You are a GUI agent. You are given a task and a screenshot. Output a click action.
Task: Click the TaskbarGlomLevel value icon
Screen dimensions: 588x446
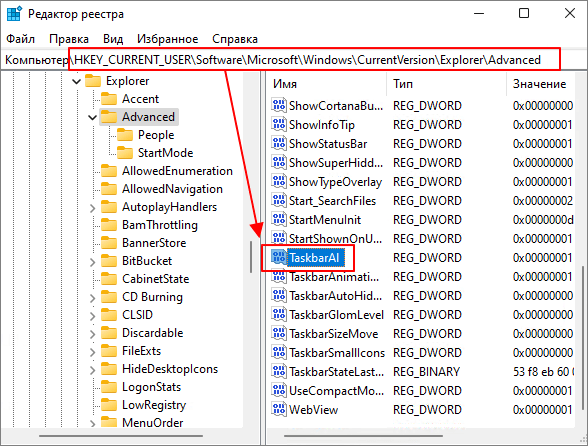(279, 315)
